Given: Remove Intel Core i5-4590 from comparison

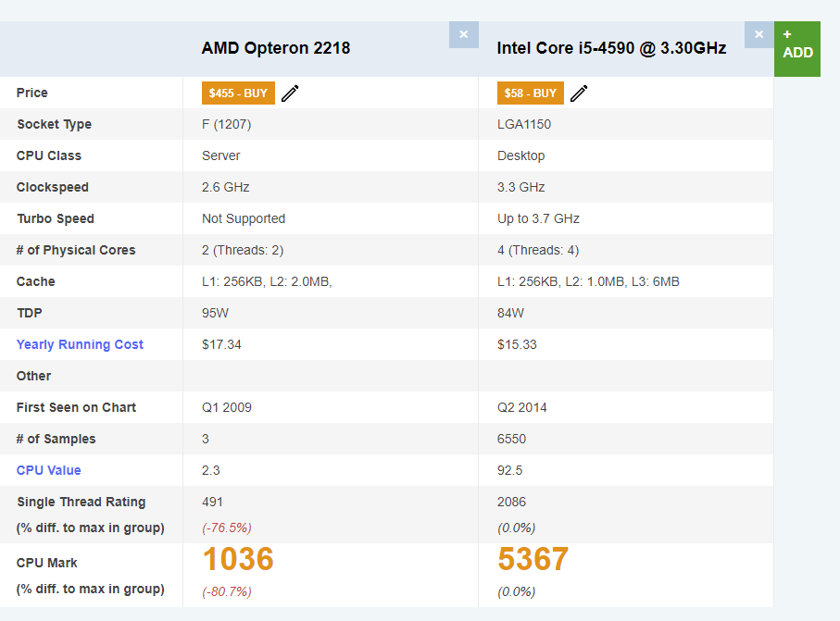Looking at the screenshot, I should (x=759, y=34).
